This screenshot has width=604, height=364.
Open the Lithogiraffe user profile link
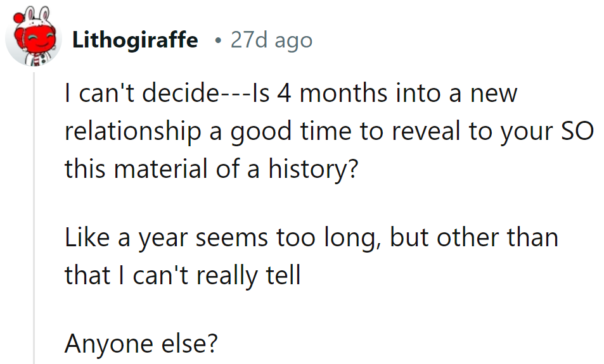tap(135, 41)
